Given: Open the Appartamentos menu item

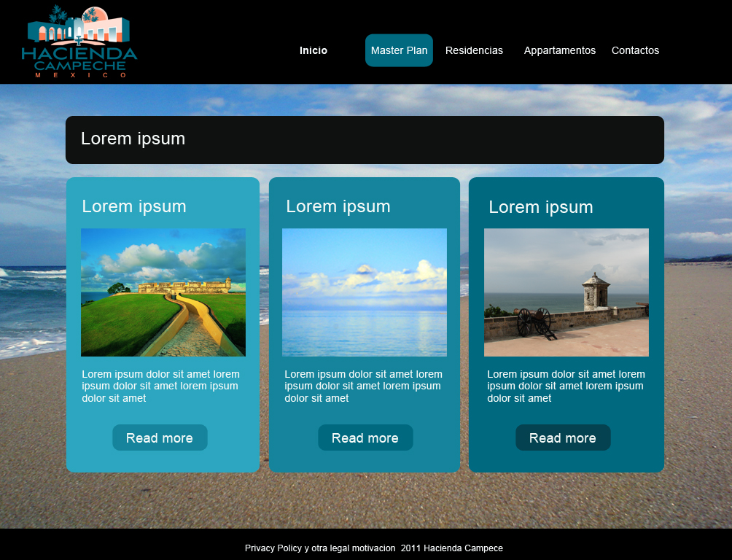Looking at the screenshot, I should point(559,50).
